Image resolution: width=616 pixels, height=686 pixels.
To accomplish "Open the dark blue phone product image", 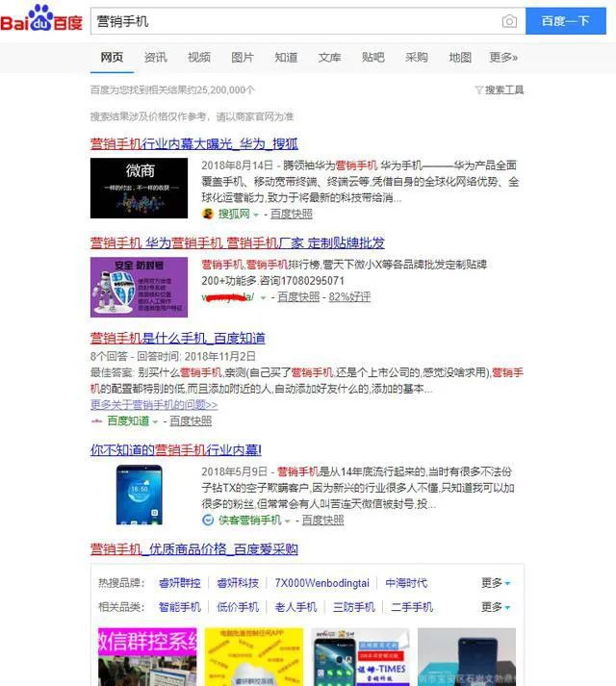I will [x=467, y=657].
